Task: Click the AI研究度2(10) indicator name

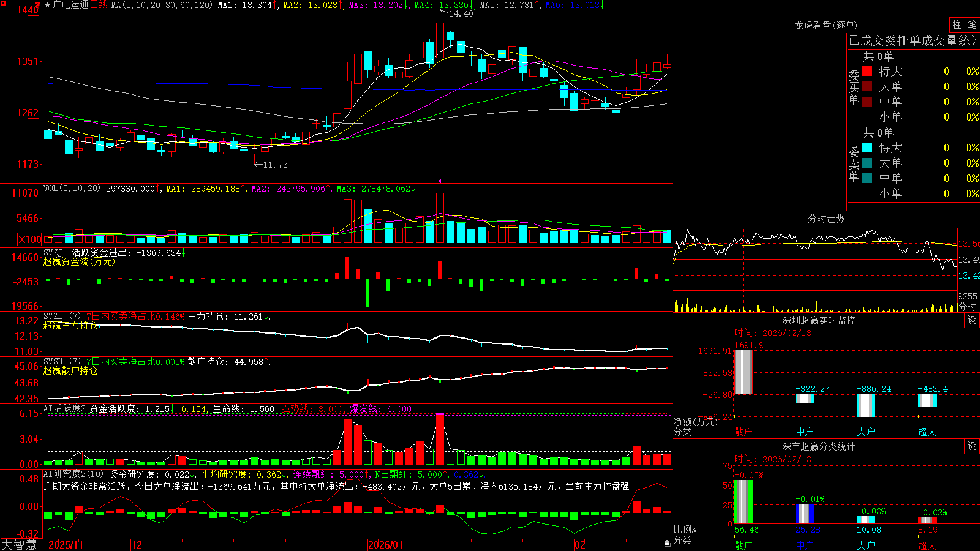Action: coord(73,474)
